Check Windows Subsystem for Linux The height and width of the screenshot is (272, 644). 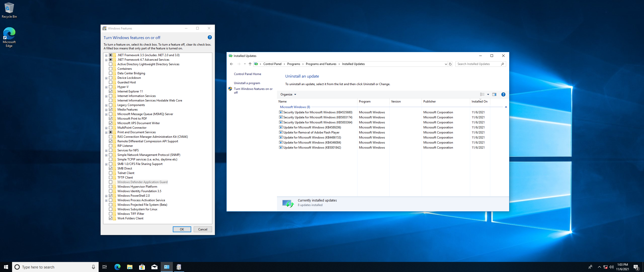pyautogui.click(x=110, y=209)
